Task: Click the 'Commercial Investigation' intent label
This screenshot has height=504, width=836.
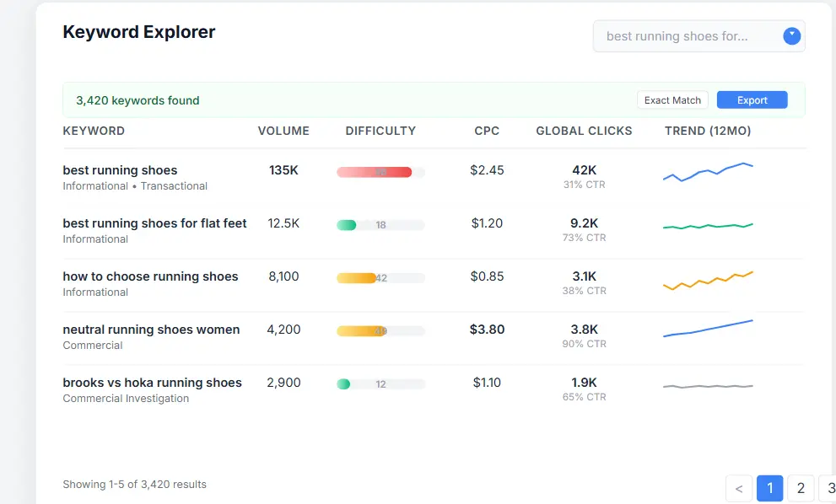Action: tap(126, 399)
